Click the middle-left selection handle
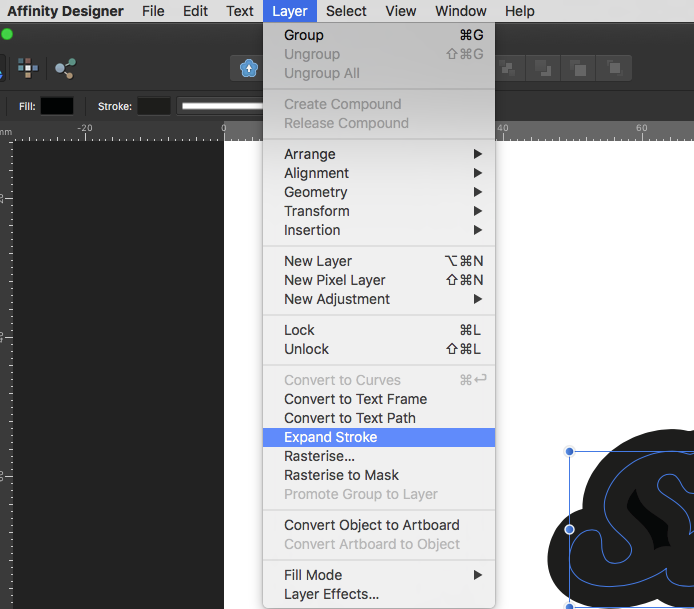The image size is (694, 609). point(570,529)
